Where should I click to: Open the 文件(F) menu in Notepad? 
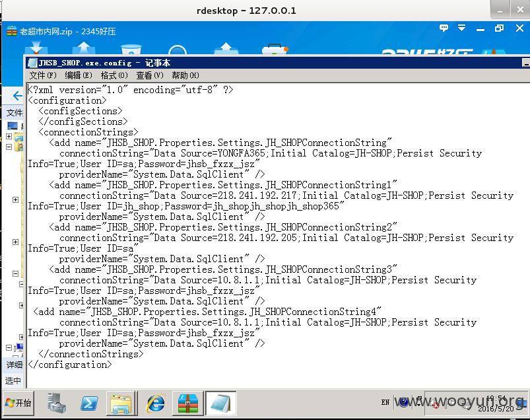[43, 75]
